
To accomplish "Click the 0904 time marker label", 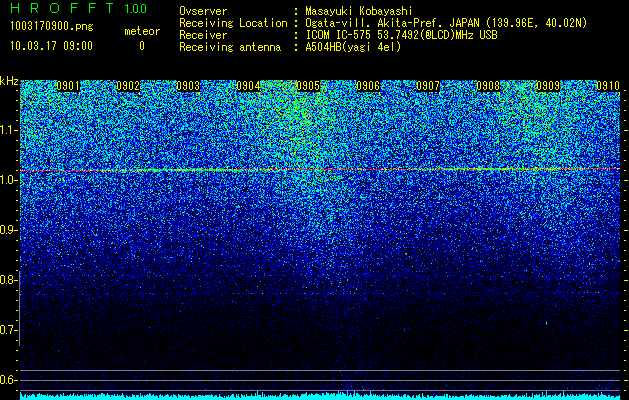I will [x=248, y=86].
